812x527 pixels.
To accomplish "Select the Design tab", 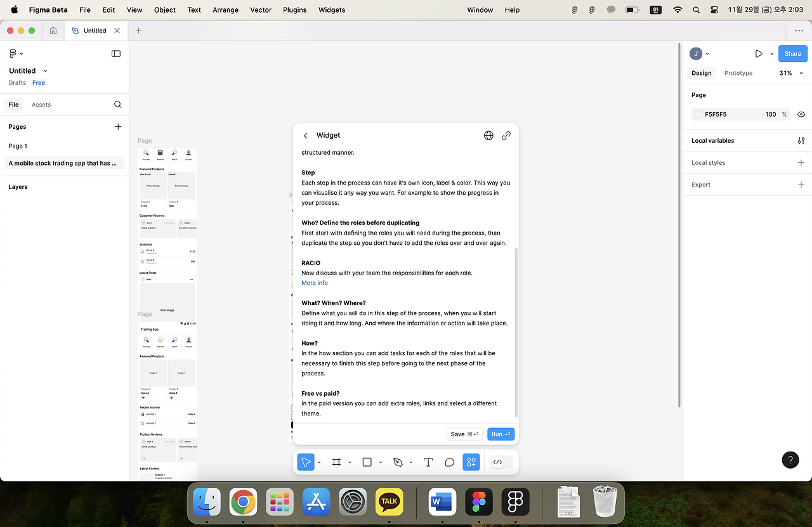I will point(702,73).
